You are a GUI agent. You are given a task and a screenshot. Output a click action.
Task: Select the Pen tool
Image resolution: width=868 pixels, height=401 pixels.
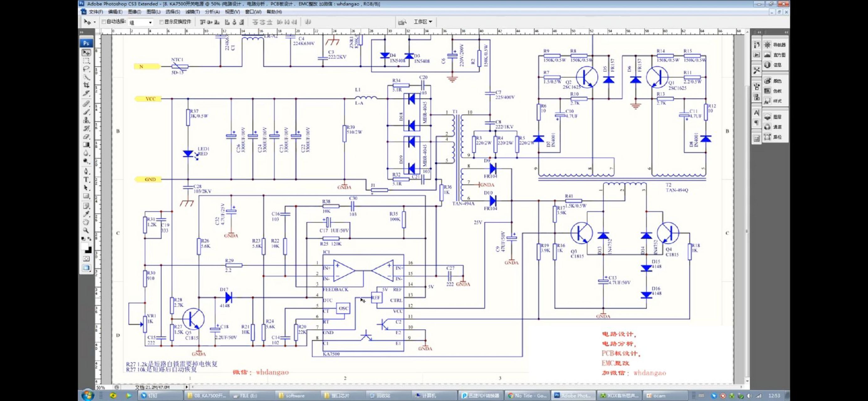pos(86,171)
